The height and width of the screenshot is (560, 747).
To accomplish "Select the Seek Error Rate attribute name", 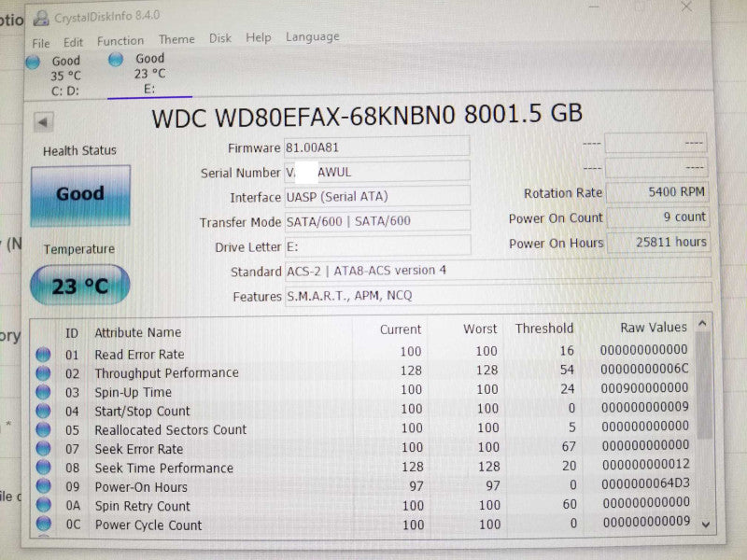I will pyautogui.click(x=138, y=449).
